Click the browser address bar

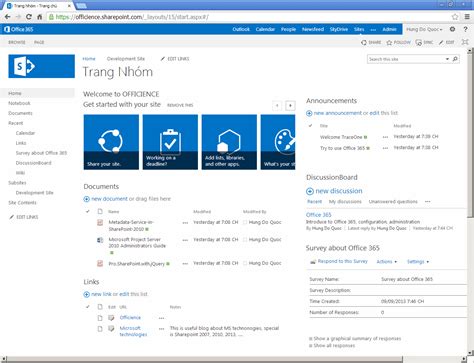click(248, 17)
